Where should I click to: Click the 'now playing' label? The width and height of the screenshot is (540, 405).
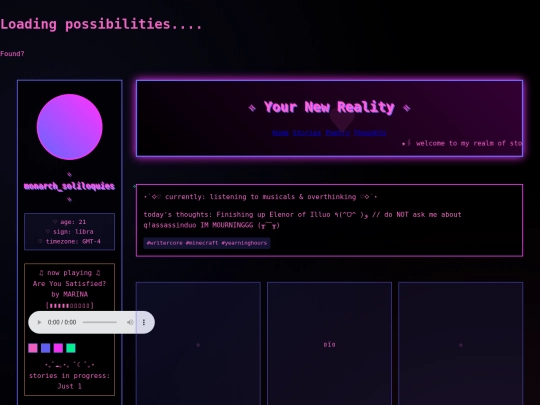point(70,273)
